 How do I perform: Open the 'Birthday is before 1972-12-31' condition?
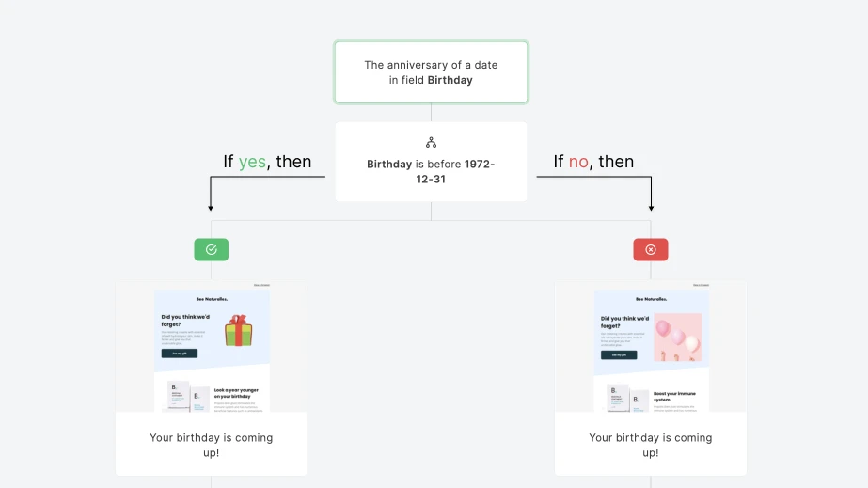(x=431, y=171)
